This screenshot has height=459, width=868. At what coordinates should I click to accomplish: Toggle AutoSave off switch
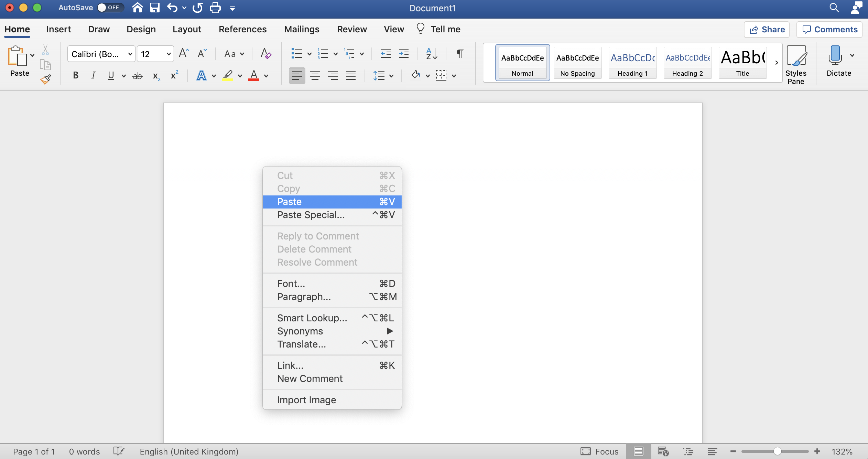[x=110, y=7]
